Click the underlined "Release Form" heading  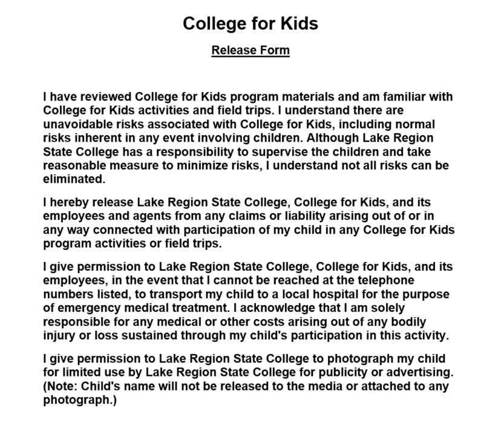click(250, 50)
